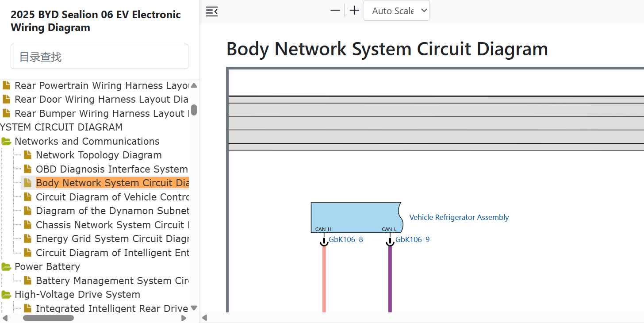Click the file icon beside Rear Powertrain Wiring Harness
The height and width of the screenshot is (323, 644).
6,85
